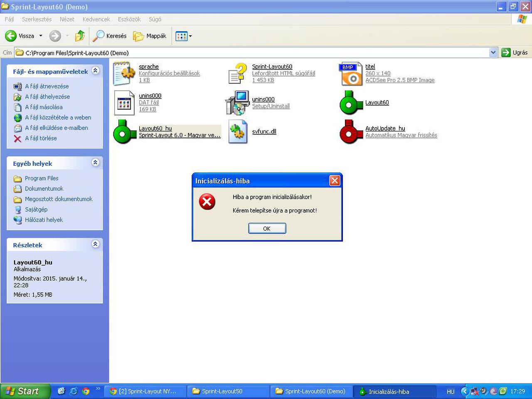The height and width of the screenshot is (399, 532).
Task: Select the green Layout60 application icon
Action: (351, 103)
